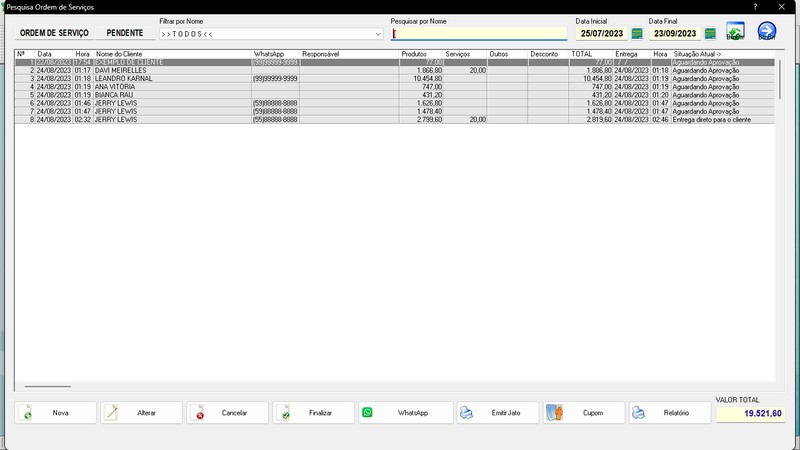
Task: Click the Data column header
Action: click(54, 54)
